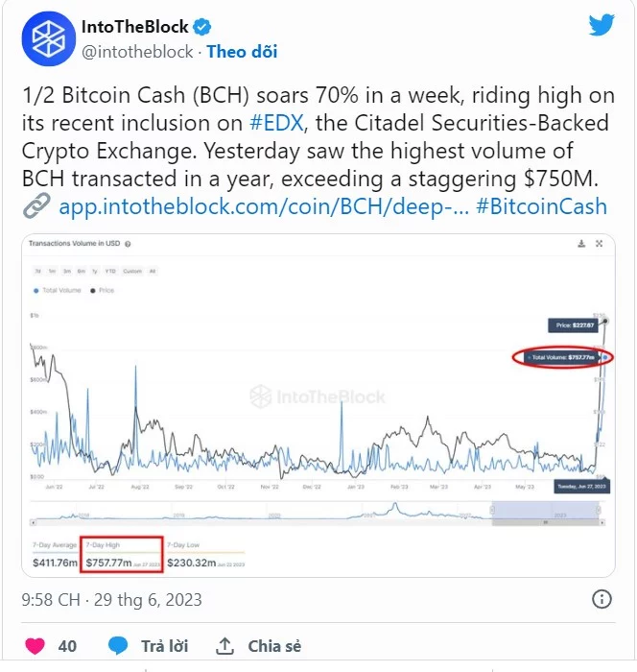
Task: Click the Twitter bird logo
Action: point(602,25)
